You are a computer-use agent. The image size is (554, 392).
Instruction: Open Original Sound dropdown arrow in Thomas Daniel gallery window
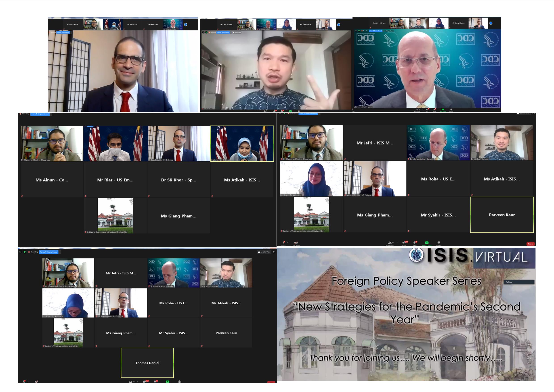[60, 252]
